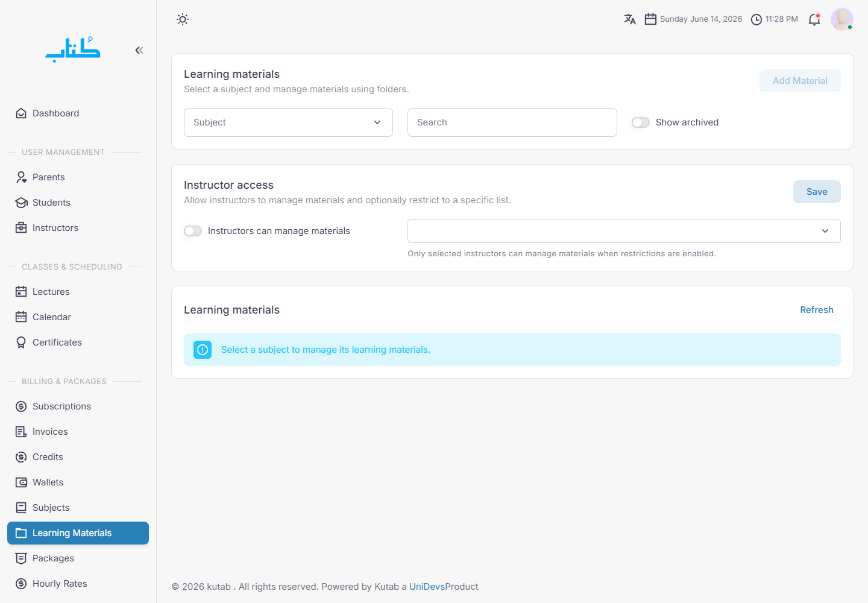
Task: Enable Instructors can manage materials switch
Action: 193,231
